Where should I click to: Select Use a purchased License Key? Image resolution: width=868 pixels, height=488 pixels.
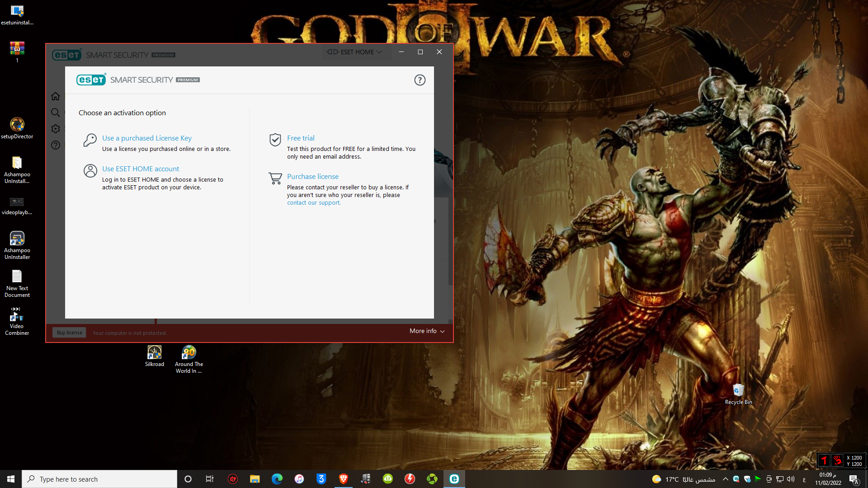tap(147, 138)
